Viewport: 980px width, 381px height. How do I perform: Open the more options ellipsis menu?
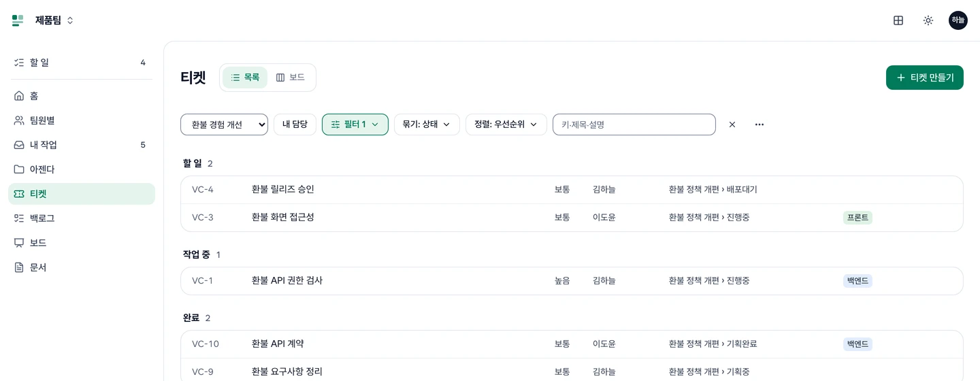click(x=759, y=125)
